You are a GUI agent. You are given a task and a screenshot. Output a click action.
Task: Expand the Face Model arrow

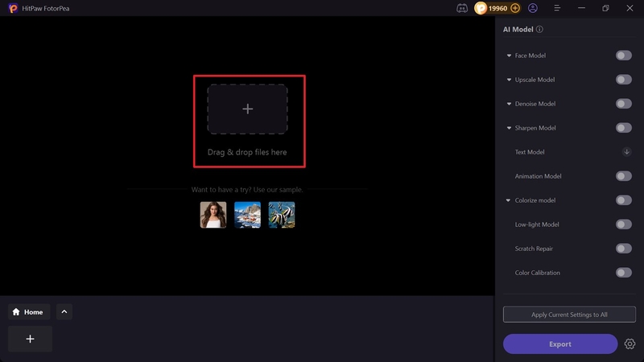[x=509, y=56]
